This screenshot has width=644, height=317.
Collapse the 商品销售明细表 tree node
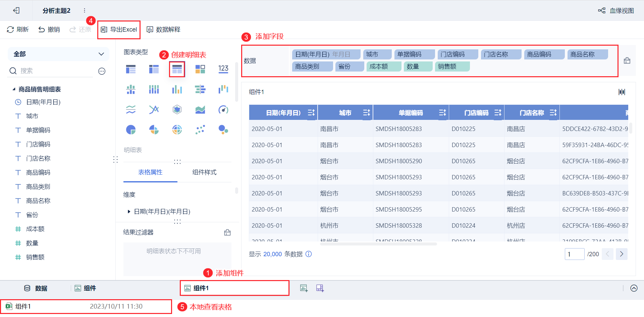coord(14,89)
